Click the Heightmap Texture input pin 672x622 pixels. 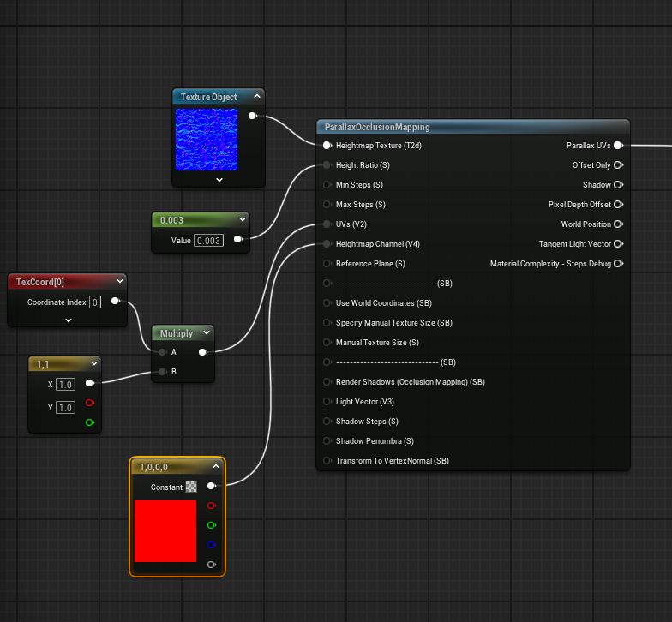click(327, 146)
